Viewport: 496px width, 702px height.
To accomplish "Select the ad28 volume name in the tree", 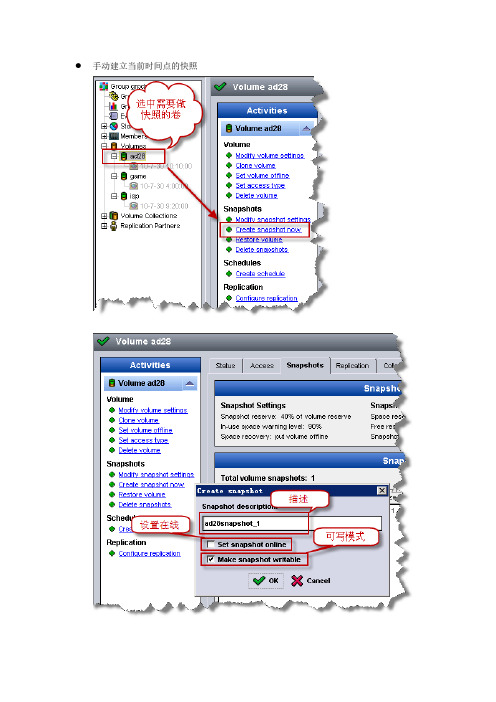I will coord(137,156).
